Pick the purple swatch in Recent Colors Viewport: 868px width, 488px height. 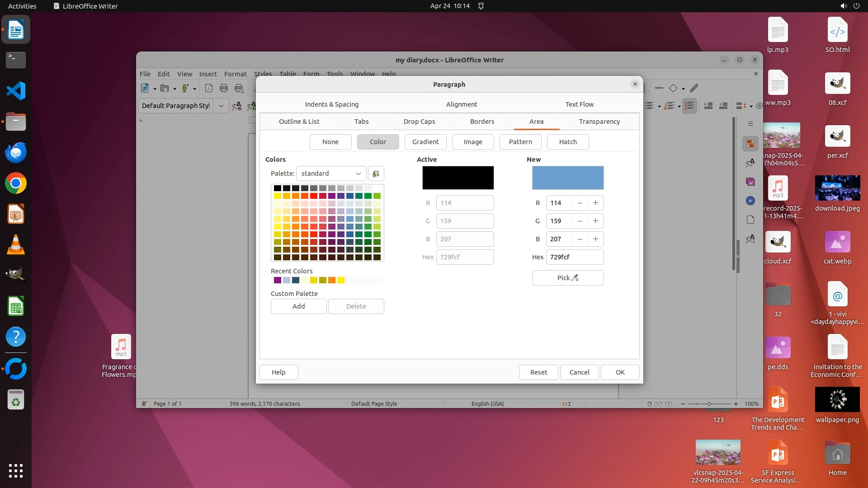[x=278, y=280]
